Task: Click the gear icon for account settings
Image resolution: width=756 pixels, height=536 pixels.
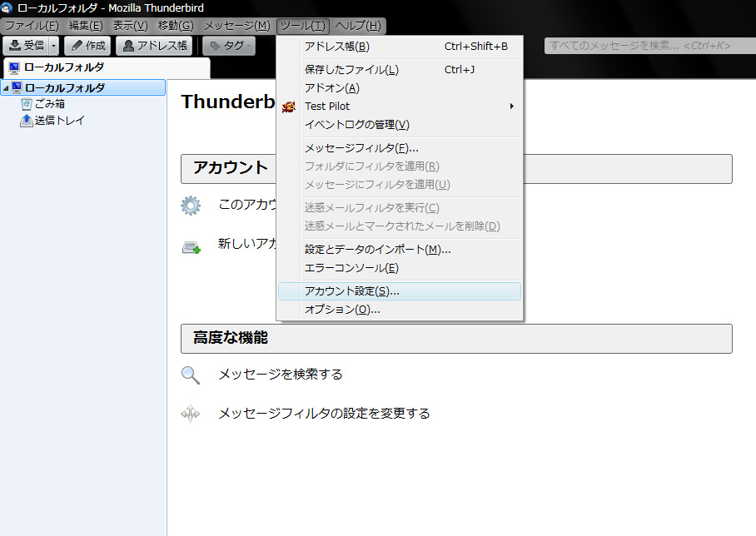Action: 191,206
